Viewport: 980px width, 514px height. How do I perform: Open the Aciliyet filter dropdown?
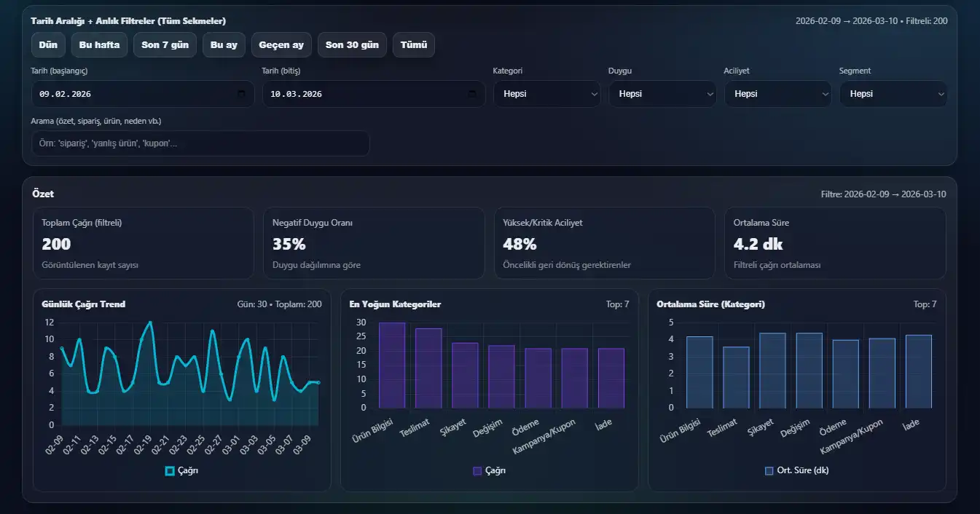coord(777,94)
